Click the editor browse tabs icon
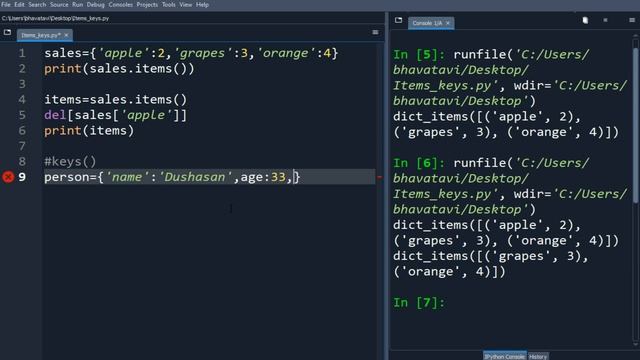 tap(7, 32)
